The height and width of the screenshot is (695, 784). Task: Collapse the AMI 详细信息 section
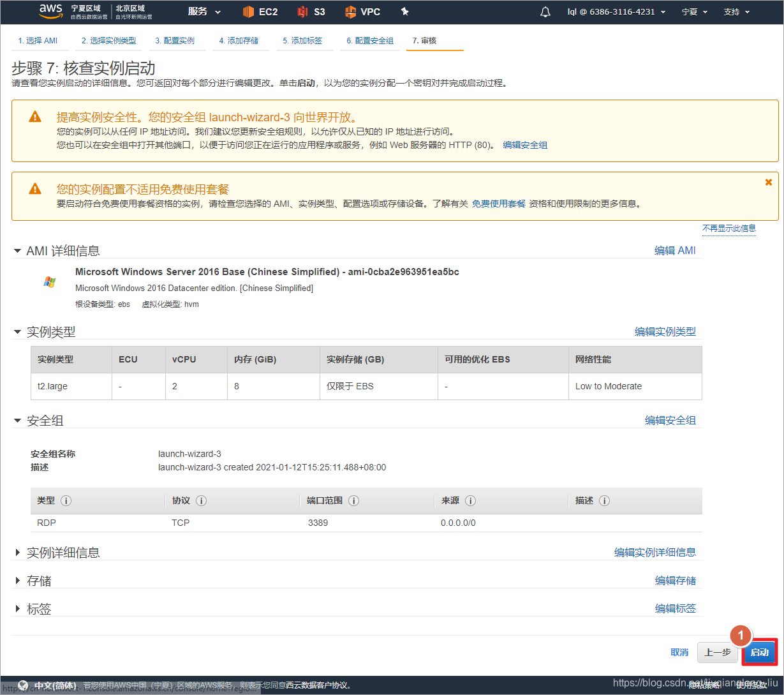(x=17, y=251)
